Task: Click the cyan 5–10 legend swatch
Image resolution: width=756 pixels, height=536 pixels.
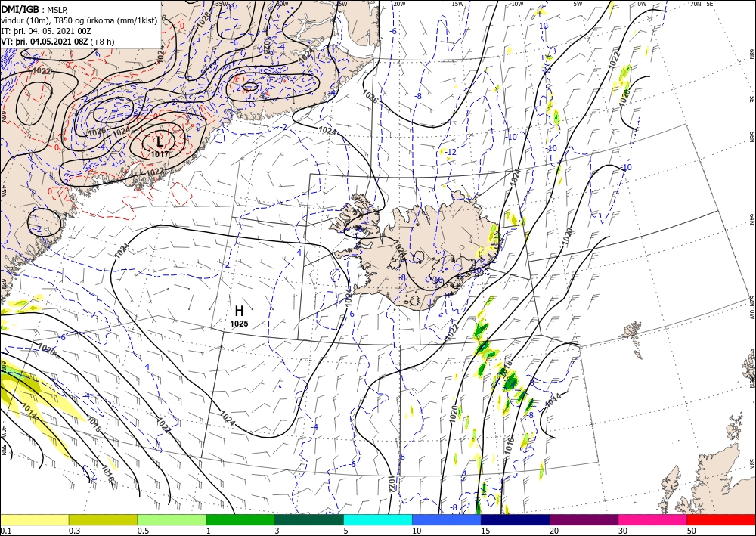Action: click(378, 519)
